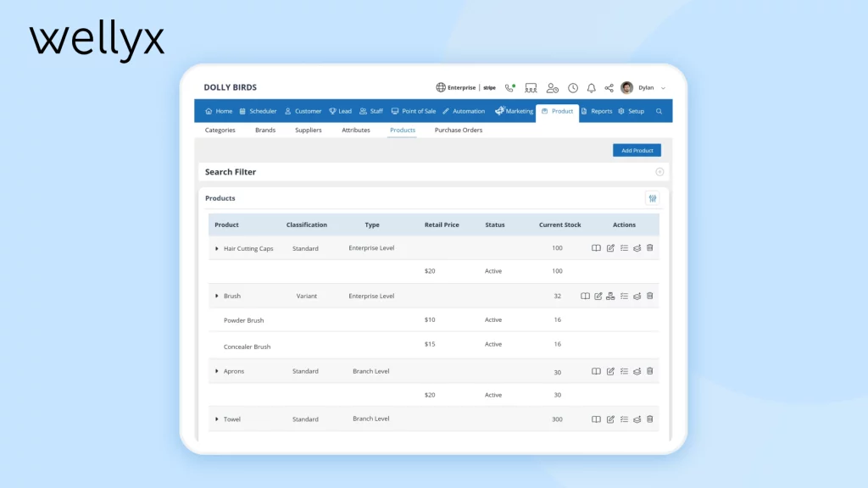
Task: Open the clock history icon in header
Action: [x=573, y=87]
